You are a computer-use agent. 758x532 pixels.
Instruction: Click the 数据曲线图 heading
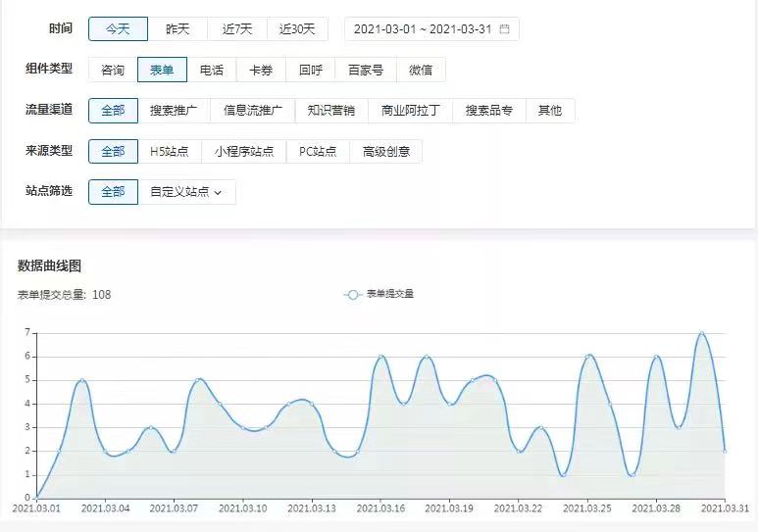point(49,266)
